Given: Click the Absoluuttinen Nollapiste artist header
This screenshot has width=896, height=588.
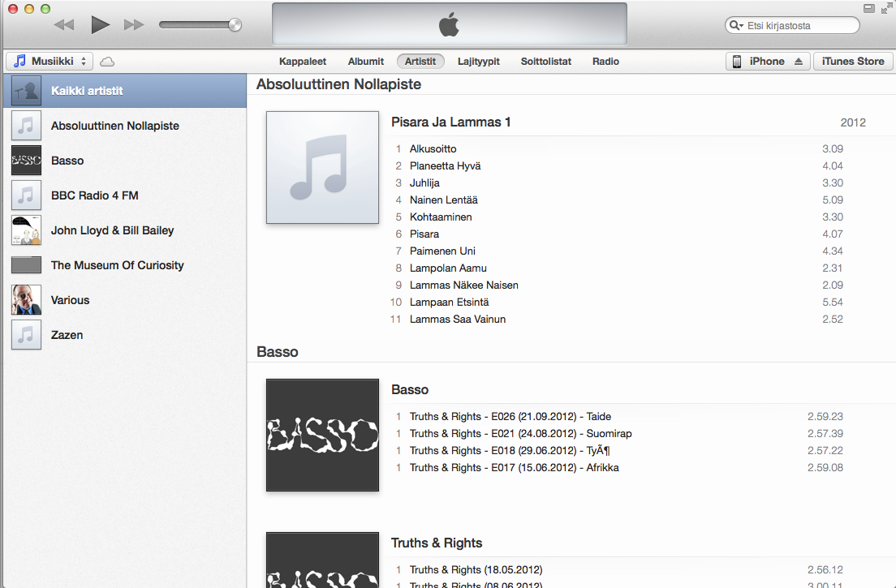Looking at the screenshot, I should [339, 84].
